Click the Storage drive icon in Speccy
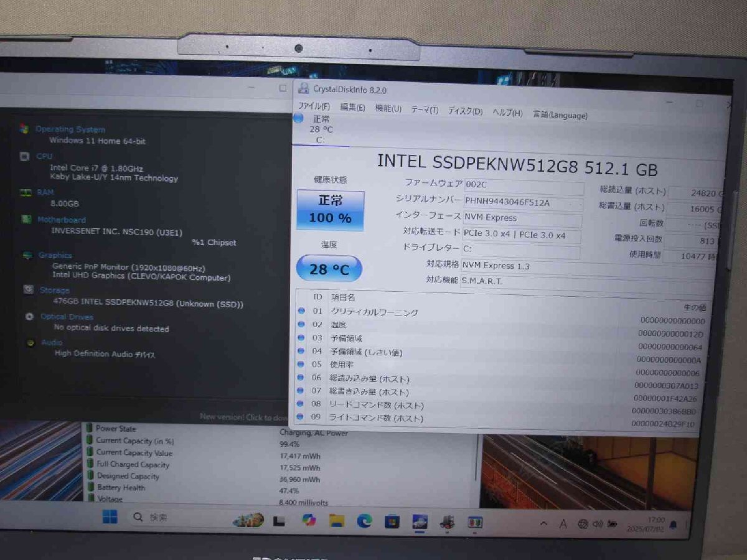Image resolution: width=747 pixels, height=560 pixels. point(28,290)
